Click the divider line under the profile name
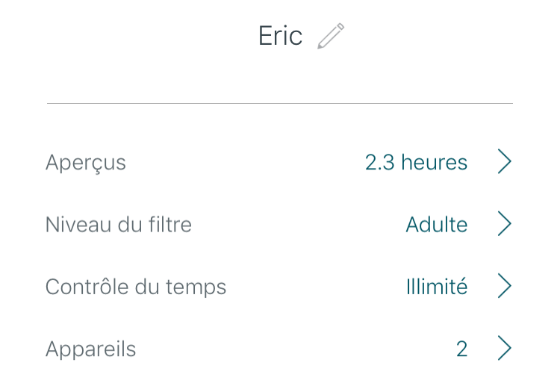Image resolution: width=560 pixels, height=392 pixels. [x=280, y=103]
